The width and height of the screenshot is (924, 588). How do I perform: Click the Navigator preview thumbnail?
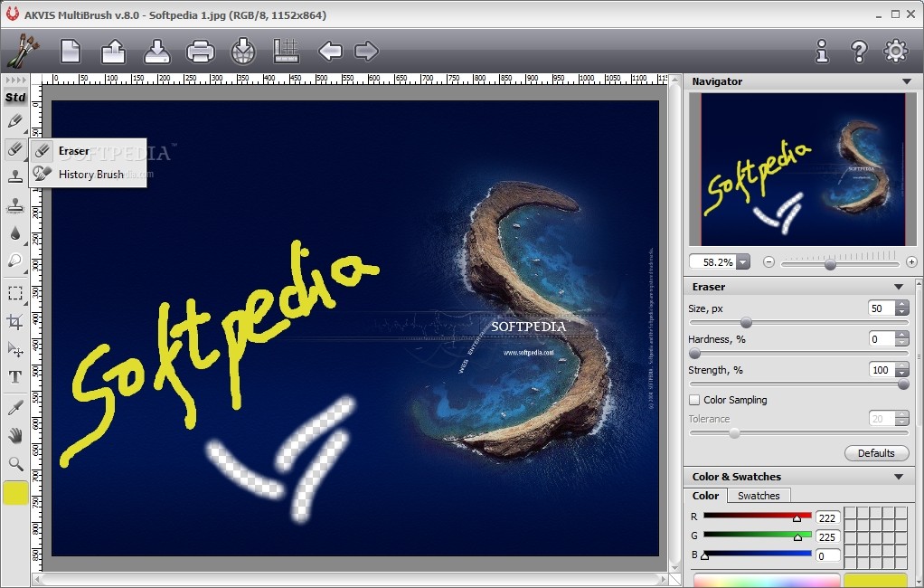[803, 168]
